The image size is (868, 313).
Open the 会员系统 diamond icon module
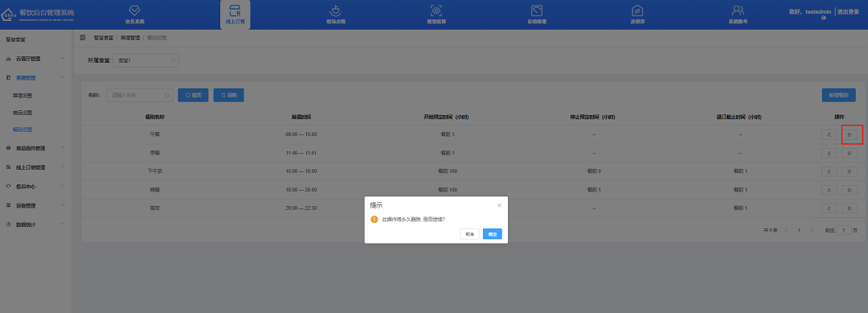pos(134,15)
